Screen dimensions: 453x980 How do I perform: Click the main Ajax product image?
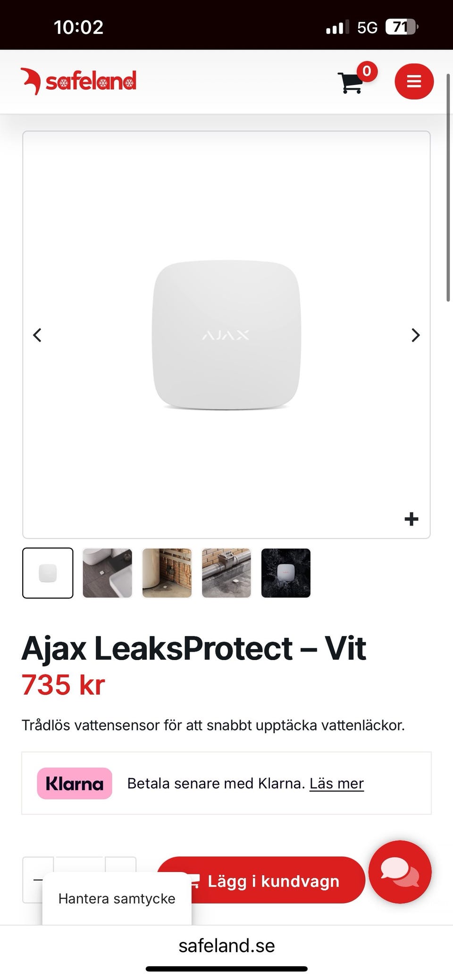click(226, 335)
